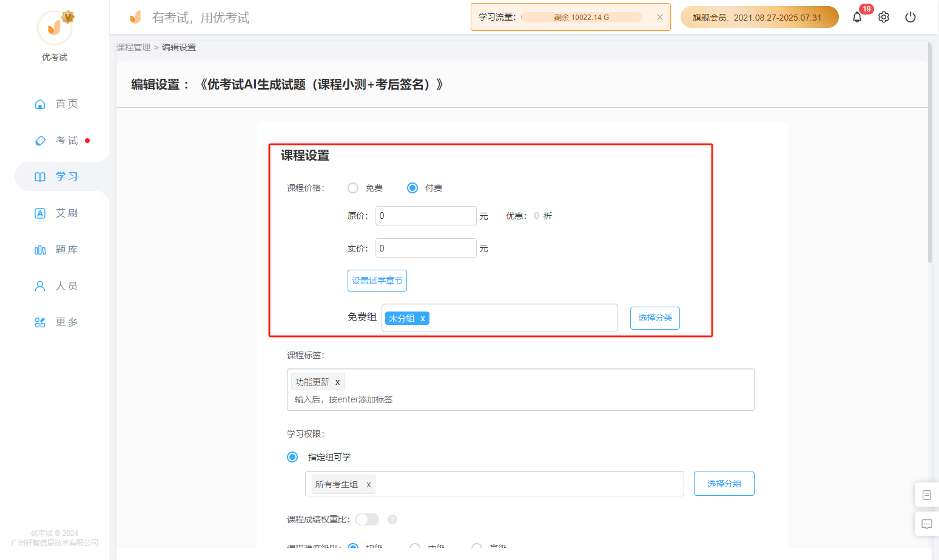This screenshot has height=560, width=939.
Task: Open the notifications bell icon
Action: (857, 17)
